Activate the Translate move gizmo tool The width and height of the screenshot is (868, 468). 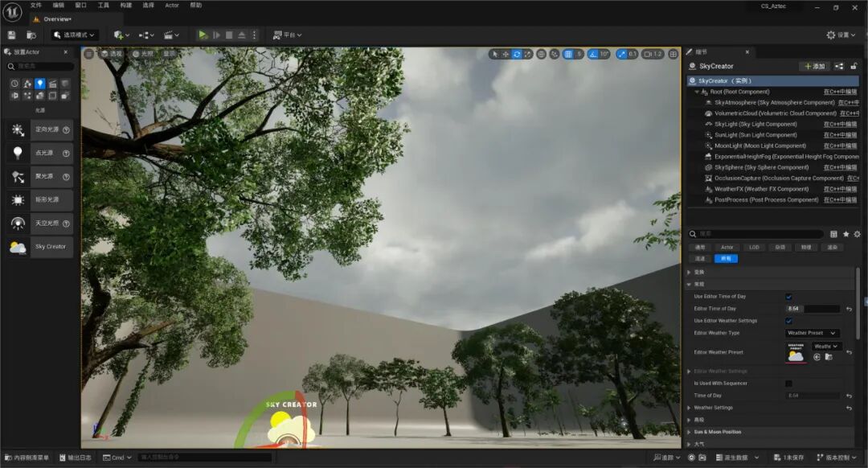[x=506, y=54]
